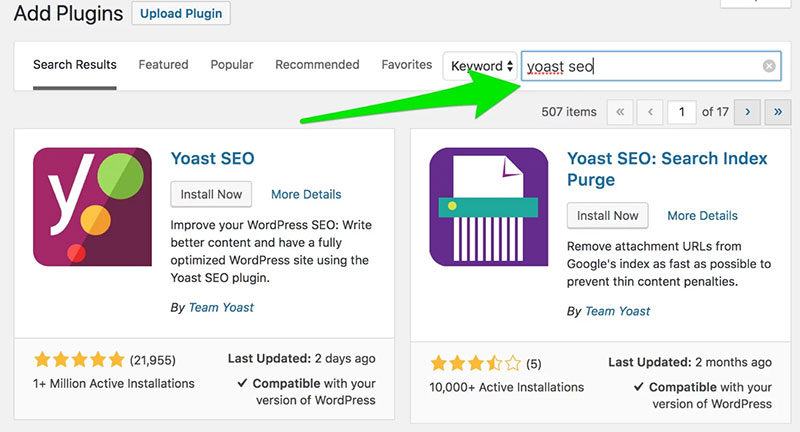
Task: Select the 1+ Million Active Installations text
Action: pyautogui.click(x=114, y=384)
